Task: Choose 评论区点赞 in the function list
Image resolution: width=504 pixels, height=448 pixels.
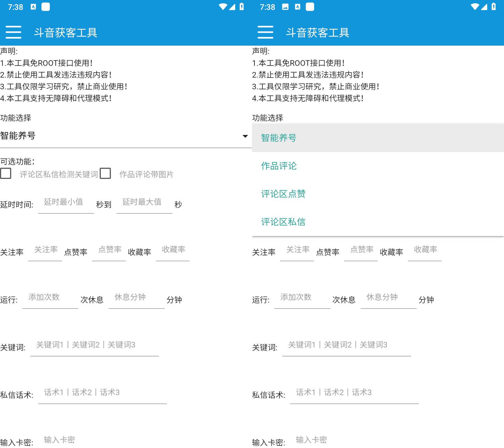Action: point(283,194)
